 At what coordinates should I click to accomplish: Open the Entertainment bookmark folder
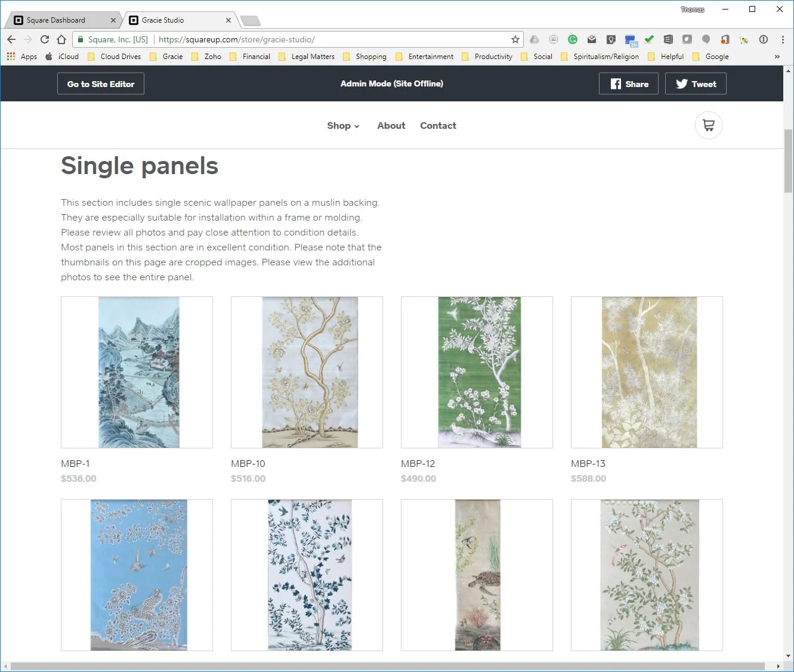coord(424,57)
